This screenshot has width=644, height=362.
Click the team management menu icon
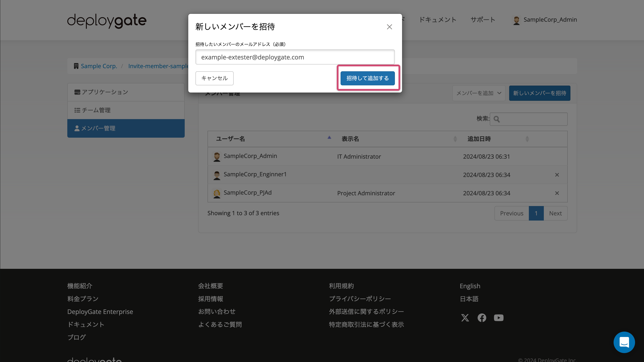pyautogui.click(x=77, y=110)
